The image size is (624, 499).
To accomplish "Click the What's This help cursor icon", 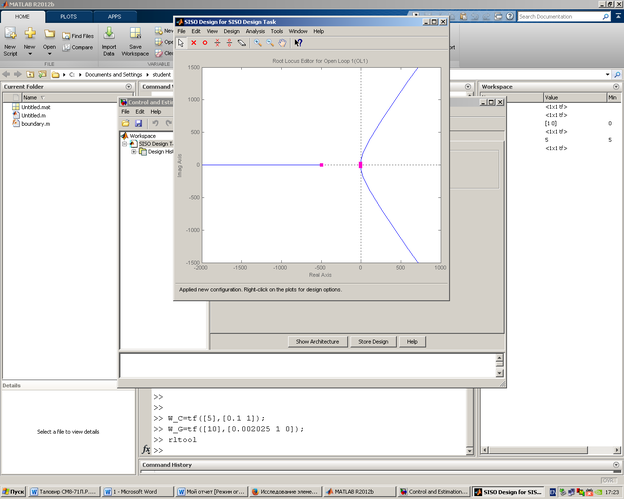I will (x=298, y=43).
